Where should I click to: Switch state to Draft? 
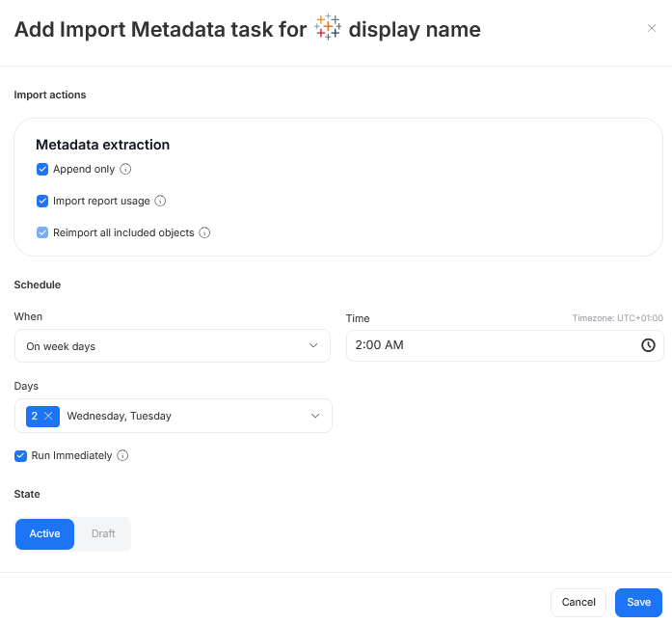(103, 534)
